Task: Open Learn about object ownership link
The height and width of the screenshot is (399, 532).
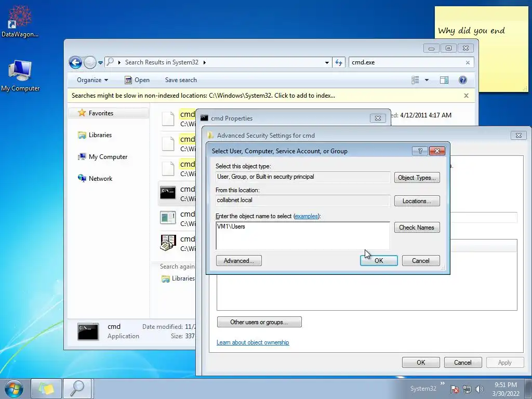Action: pyautogui.click(x=253, y=342)
